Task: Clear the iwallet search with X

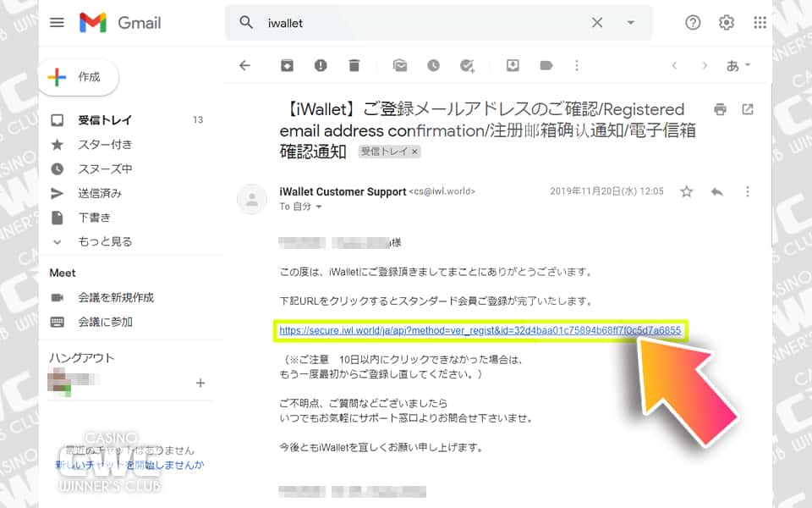Action: [x=597, y=22]
